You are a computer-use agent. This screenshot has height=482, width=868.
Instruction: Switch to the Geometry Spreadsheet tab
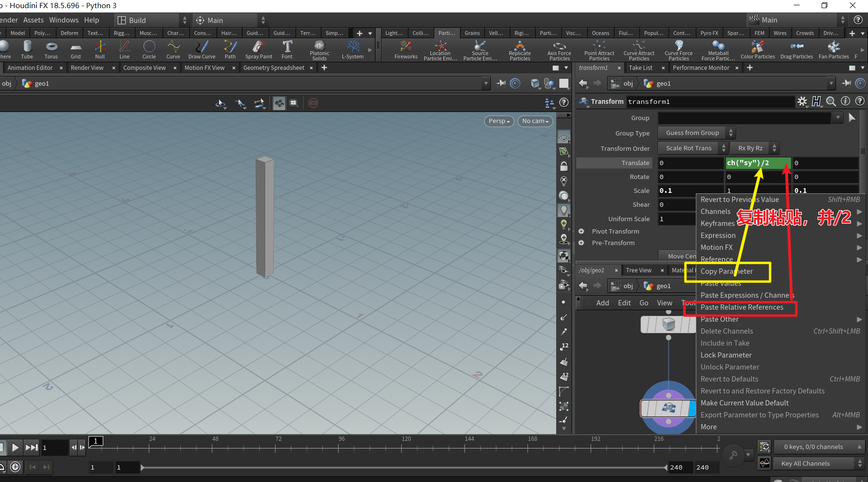(274, 68)
